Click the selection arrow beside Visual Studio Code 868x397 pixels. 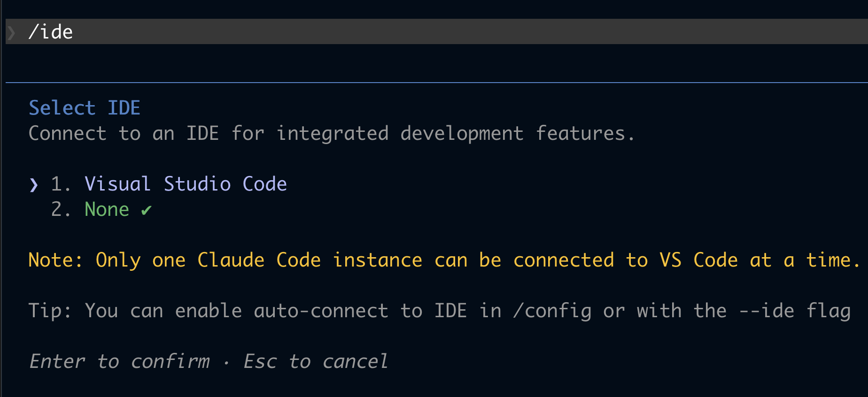33,184
